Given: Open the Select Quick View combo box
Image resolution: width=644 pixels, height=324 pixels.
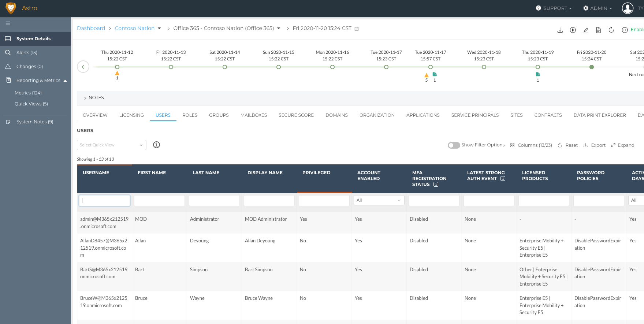Looking at the screenshot, I should point(112,145).
